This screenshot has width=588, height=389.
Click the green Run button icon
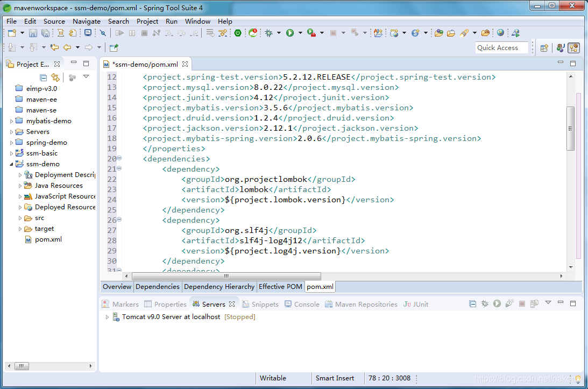click(290, 33)
